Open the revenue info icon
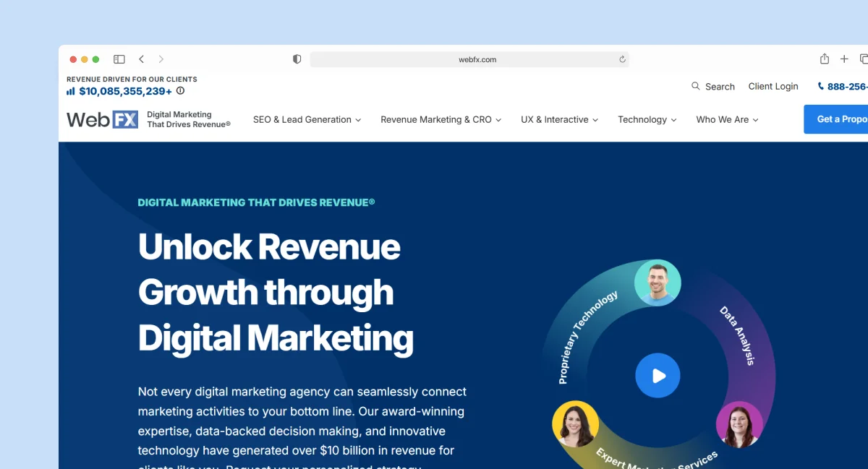The width and height of the screenshot is (868, 469). click(181, 91)
